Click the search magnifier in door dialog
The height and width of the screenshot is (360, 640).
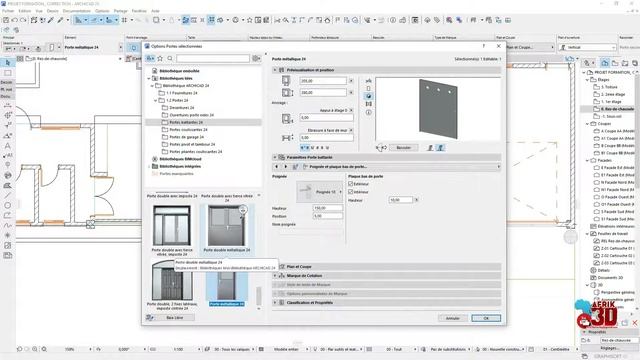tap(170, 58)
